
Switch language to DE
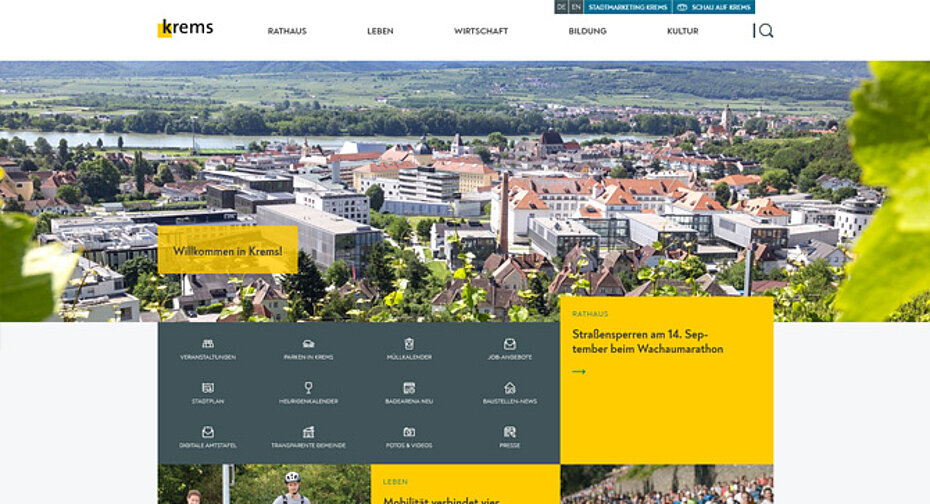click(561, 7)
